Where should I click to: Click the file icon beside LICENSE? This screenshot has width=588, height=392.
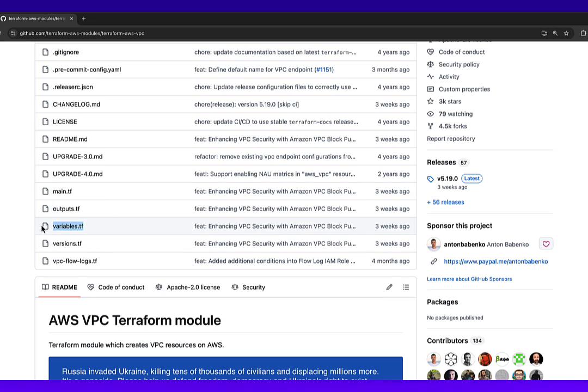tap(45, 121)
